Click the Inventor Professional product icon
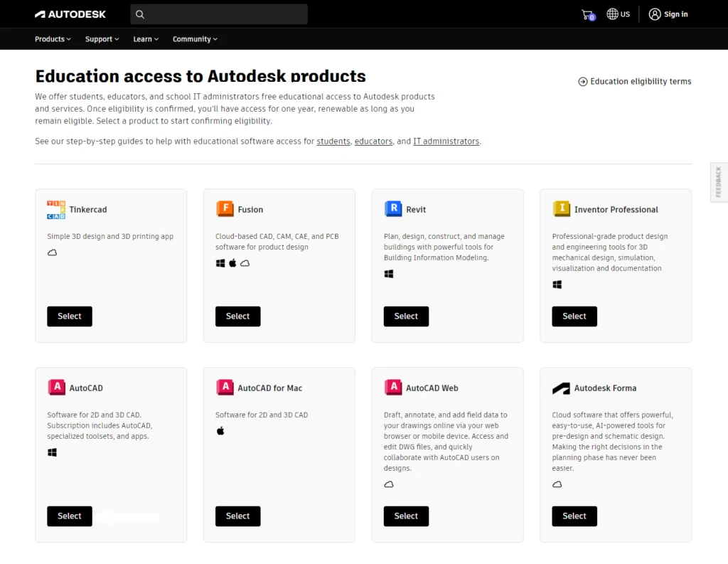This screenshot has width=728, height=564. click(x=562, y=208)
